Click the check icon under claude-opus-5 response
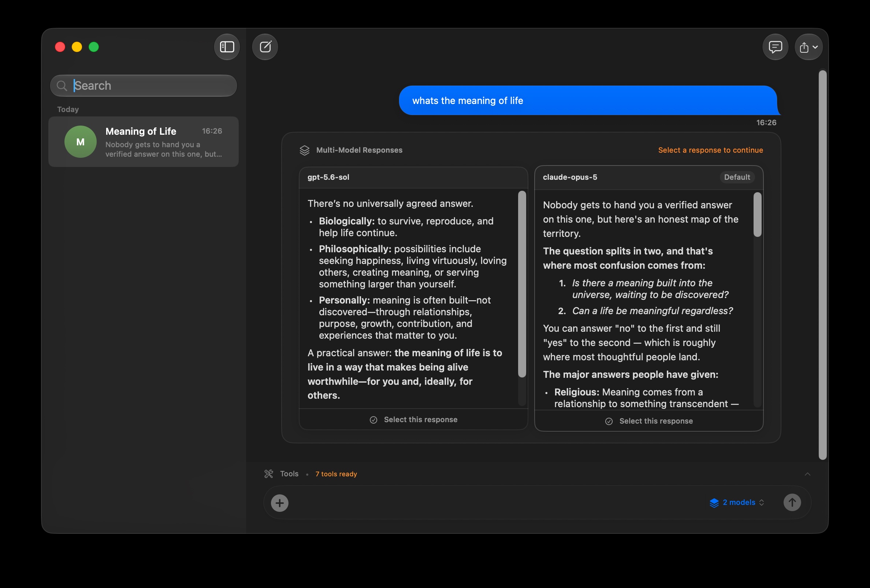Image resolution: width=870 pixels, height=588 pixels. [x=609, y=421]
